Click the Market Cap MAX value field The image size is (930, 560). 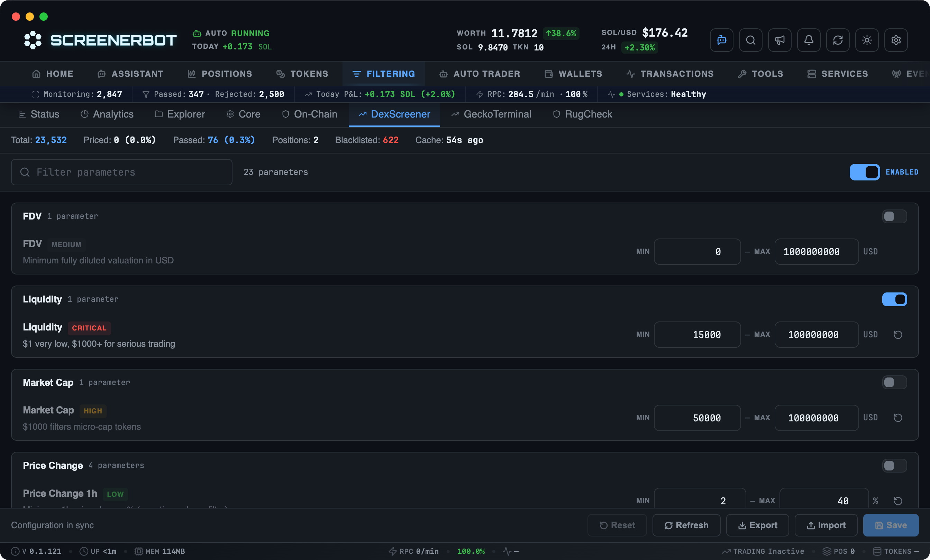point(817,418)
